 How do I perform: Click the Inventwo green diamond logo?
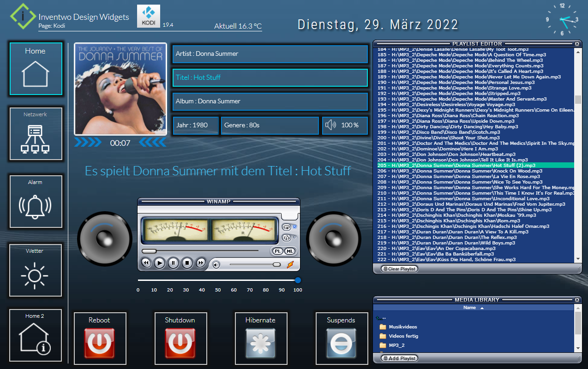(23, 16)
